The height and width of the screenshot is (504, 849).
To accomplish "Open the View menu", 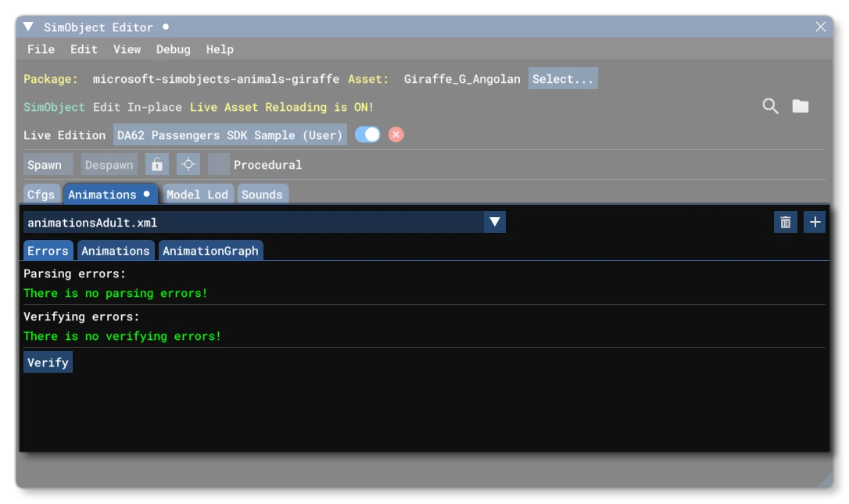I will pos(127,49).
